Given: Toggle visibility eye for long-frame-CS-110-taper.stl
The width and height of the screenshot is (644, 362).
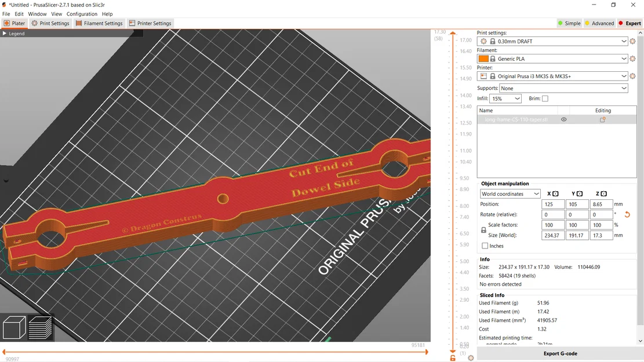Looking at the screenshot, I should point(563,119).
